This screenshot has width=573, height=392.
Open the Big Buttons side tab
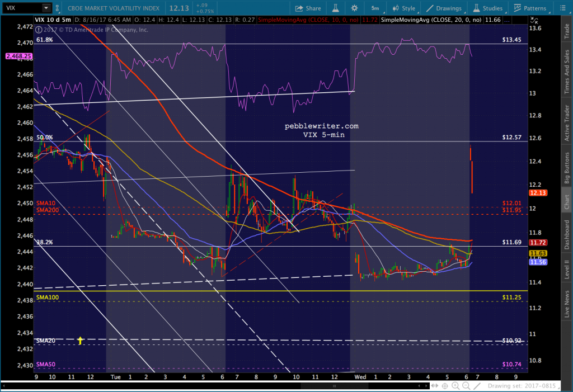point(566,168)
